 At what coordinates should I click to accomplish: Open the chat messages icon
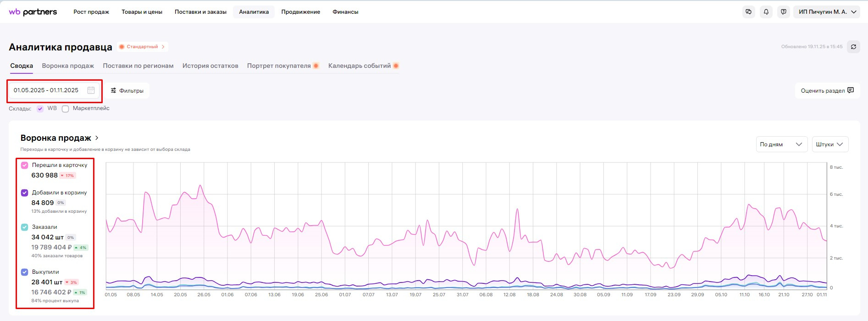click(749, 12)
